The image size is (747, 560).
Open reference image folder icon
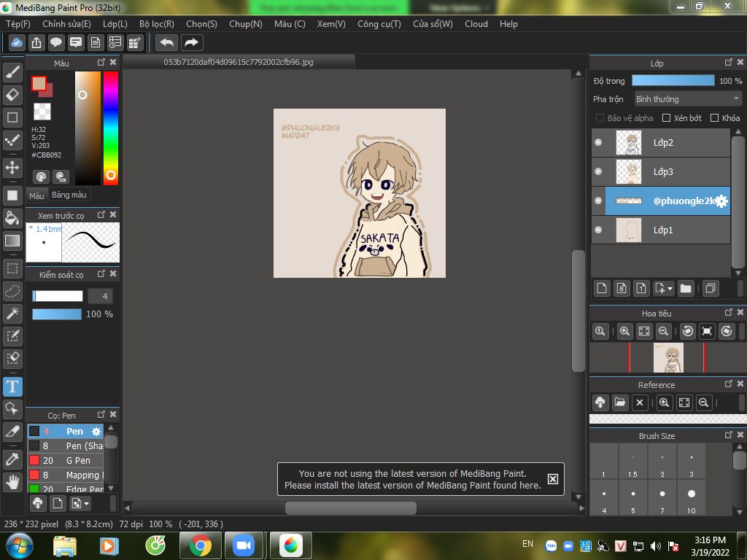pos(620,402)
